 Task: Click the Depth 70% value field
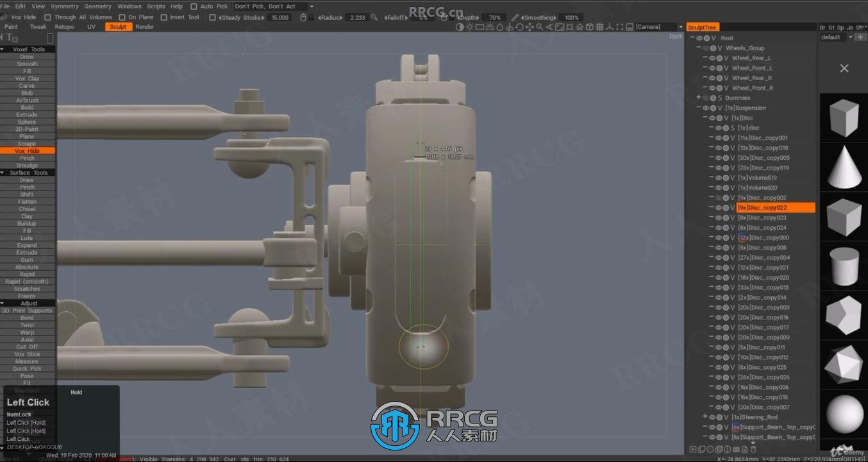tap(494, 17)
